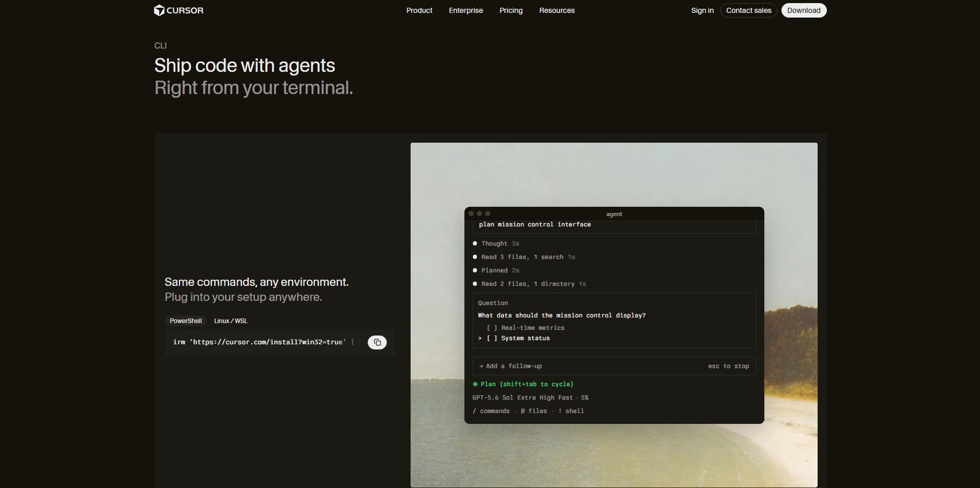980x488 pixels.
Task: Click the "Planned 2s" step
Action: click(496, 270)
